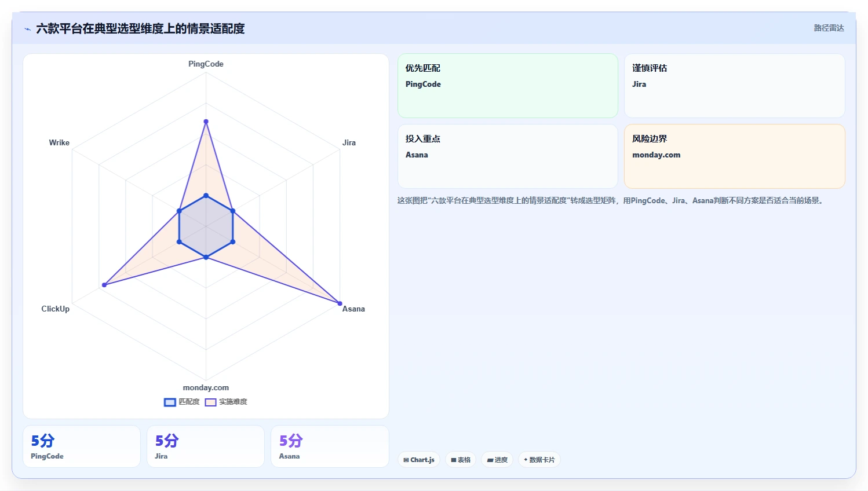Open the 优先匹配 PingCode card
This screenshot has height=491, width=868.
(508, 86)
